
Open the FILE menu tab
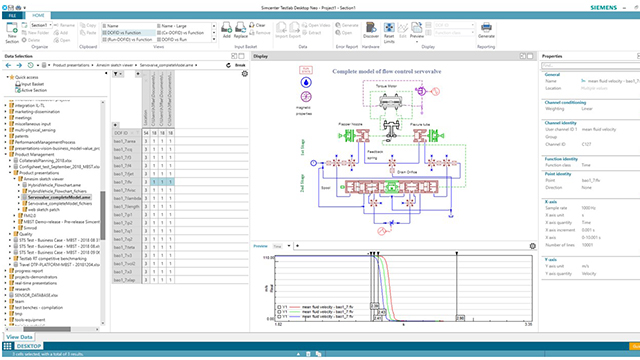(x=12, y=16)
